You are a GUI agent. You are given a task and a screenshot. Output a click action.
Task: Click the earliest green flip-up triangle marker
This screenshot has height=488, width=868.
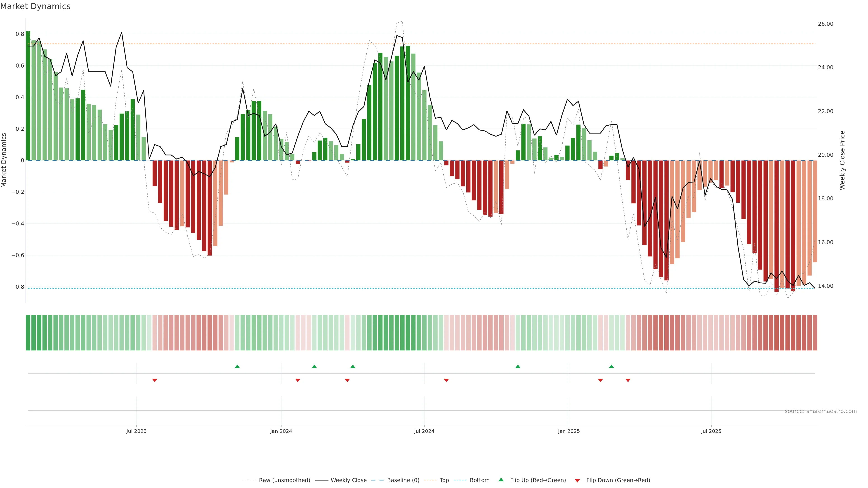tap(237, 366)
